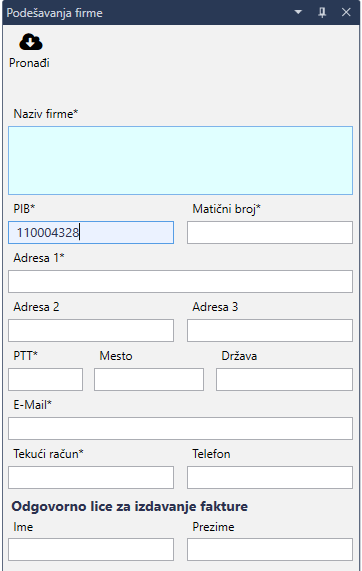This screenshot has width=362, height=571.
Task: Select the Matični broj field
Action: [270, 232]
